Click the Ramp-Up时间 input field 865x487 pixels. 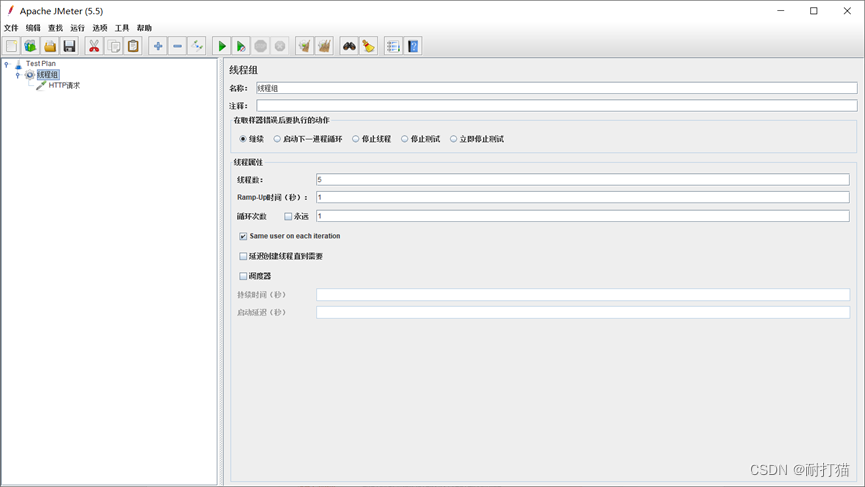pyautogui.click(x=583, y=197)
